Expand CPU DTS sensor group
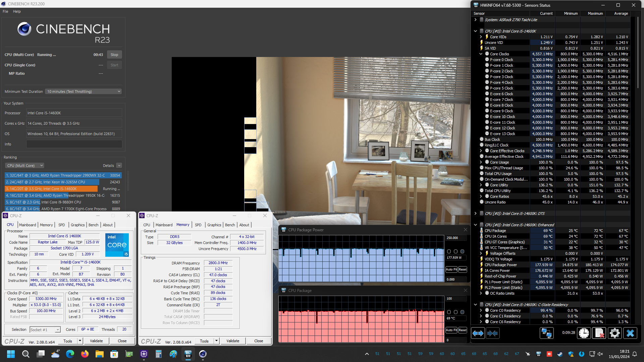The height and width of the screenshot is (362, 644). point(475,214)
